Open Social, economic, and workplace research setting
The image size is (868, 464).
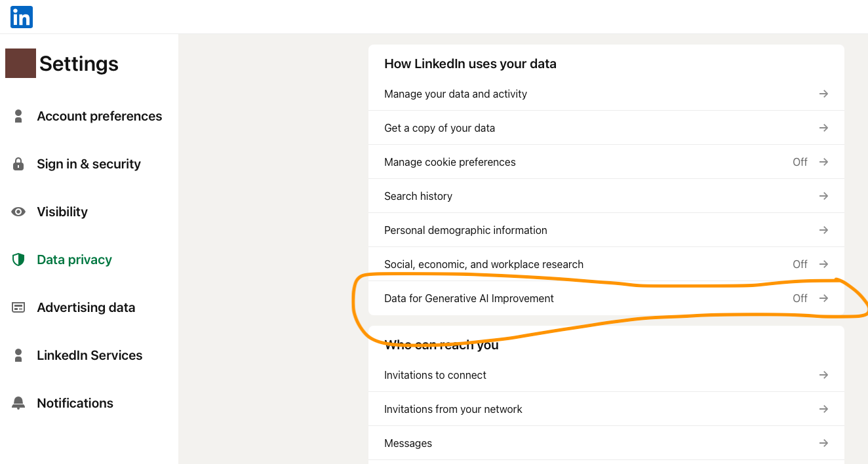tap(483, 264)
